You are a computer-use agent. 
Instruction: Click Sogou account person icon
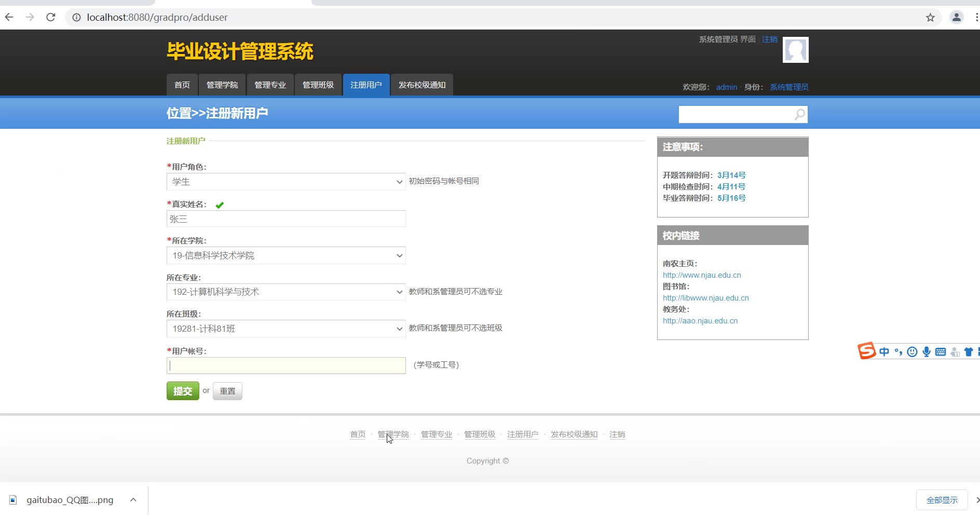[955, 352]
